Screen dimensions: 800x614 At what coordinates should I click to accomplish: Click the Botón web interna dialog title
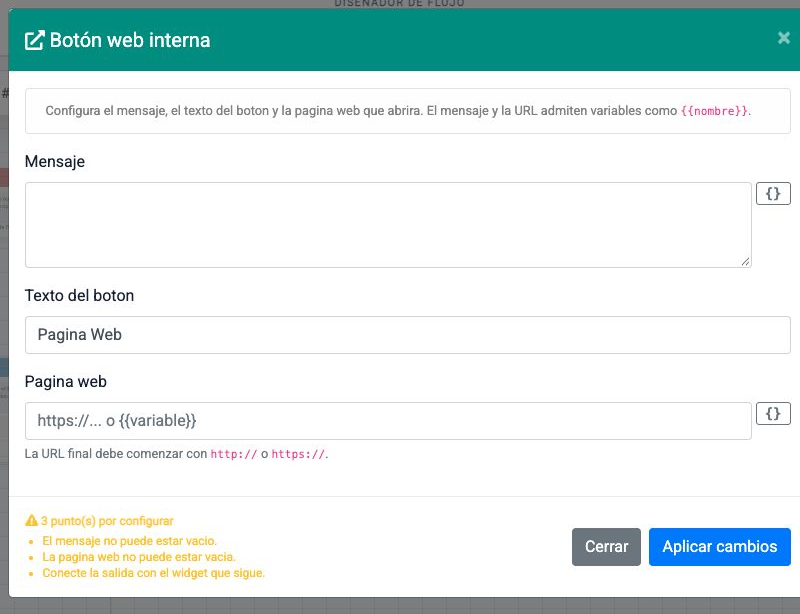click(130, 40)
